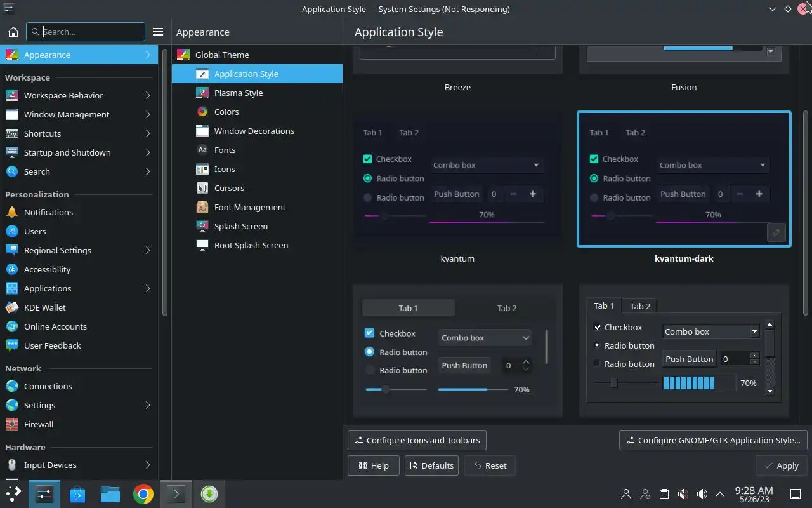Select Appearance in the sidebar
This screenshot has width=812, height=508.
(79, 55)
